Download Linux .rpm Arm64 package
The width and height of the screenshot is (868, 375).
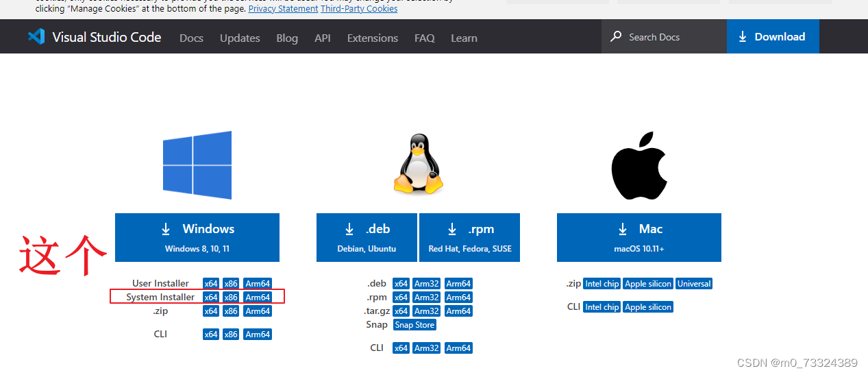pos(458,298)
